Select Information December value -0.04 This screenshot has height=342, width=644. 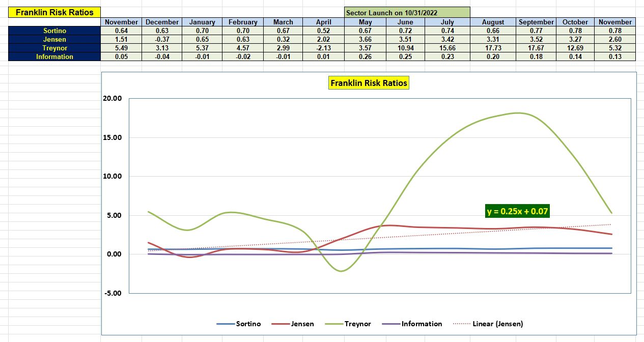pyautogui.click(x=162, y=56)
